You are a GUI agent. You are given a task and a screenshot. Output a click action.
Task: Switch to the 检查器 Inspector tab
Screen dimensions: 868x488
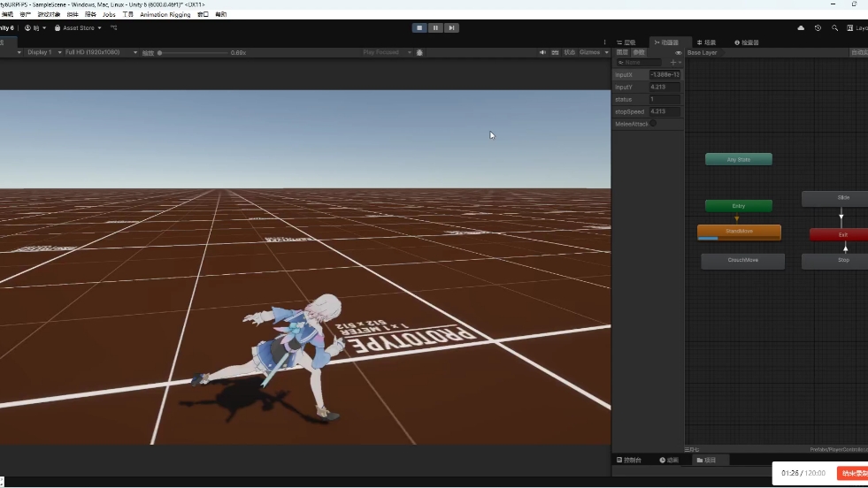coord(747,42)
